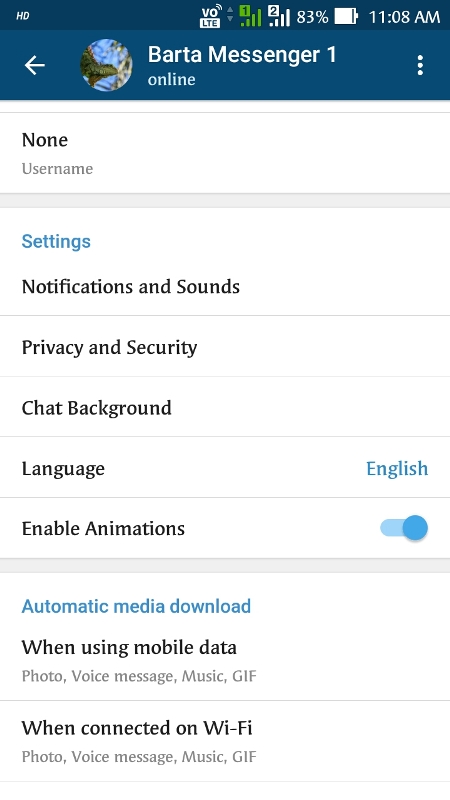Viewport: 450px width, 800px height.
Task: Open the Language setting row
Action: pyautogui.click(x=225, y=467)
